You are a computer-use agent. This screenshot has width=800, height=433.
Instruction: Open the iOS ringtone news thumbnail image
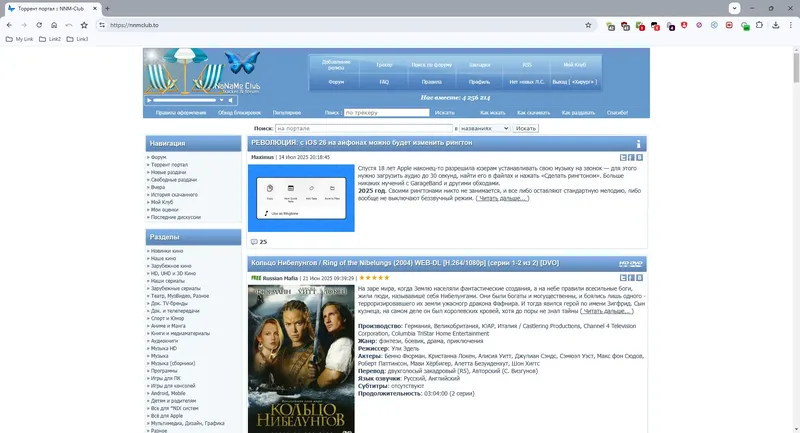(301, 198)
